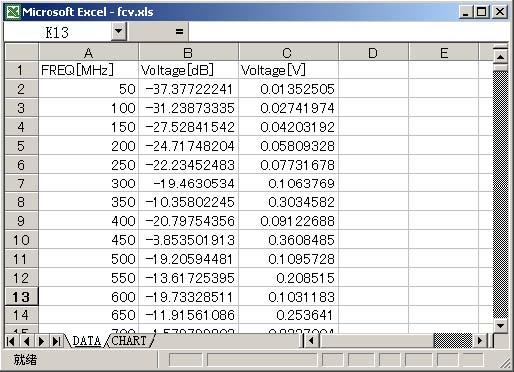
Task: Click the equals formula edit button
Action: tap(179, 32)
